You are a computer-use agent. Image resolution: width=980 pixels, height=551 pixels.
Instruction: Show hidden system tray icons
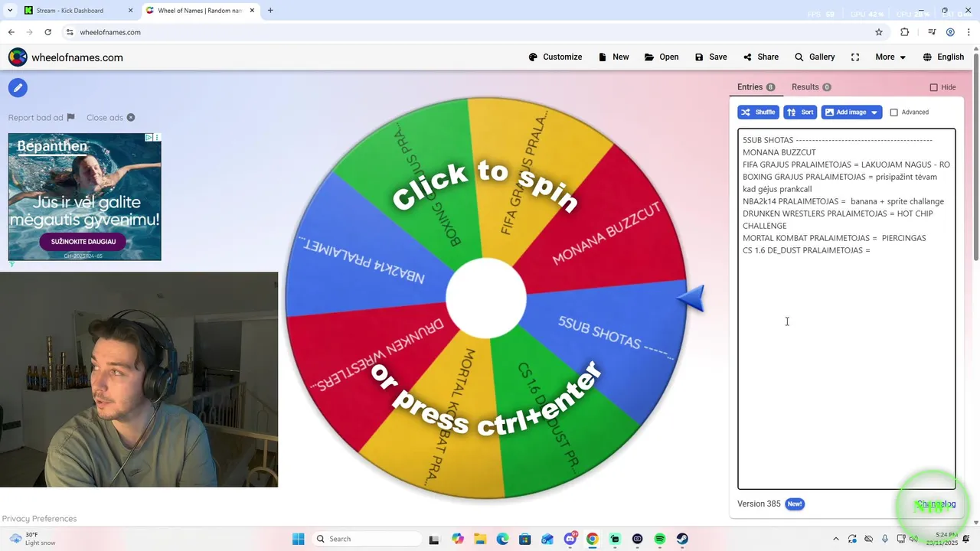(835, 539)
